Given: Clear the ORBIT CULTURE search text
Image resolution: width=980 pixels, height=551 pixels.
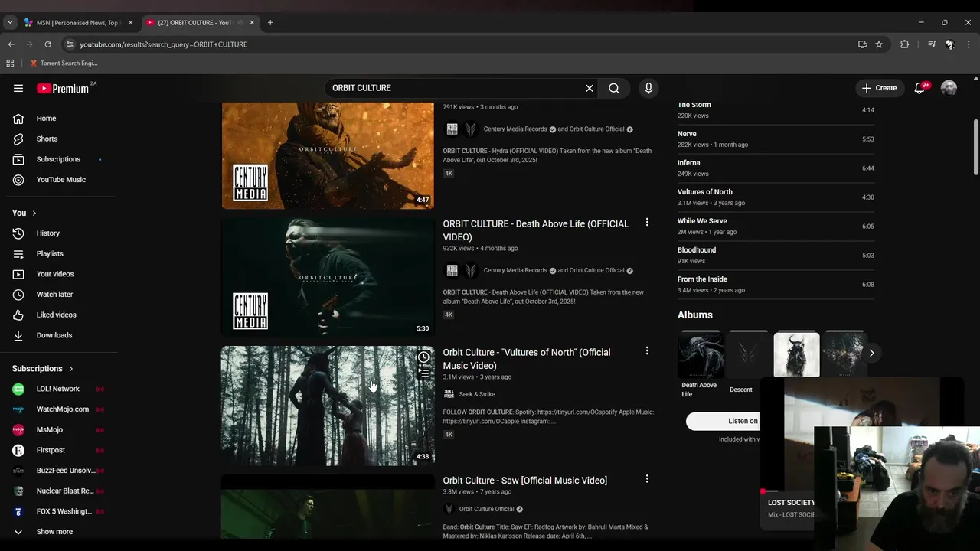Looking at the screenshot, I should [x=590, y=88].
